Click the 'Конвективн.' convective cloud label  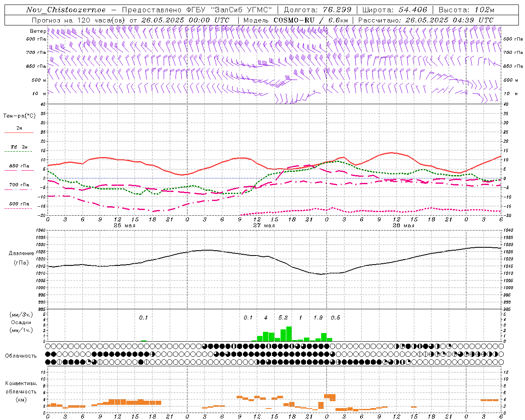[x=21, y=383]
